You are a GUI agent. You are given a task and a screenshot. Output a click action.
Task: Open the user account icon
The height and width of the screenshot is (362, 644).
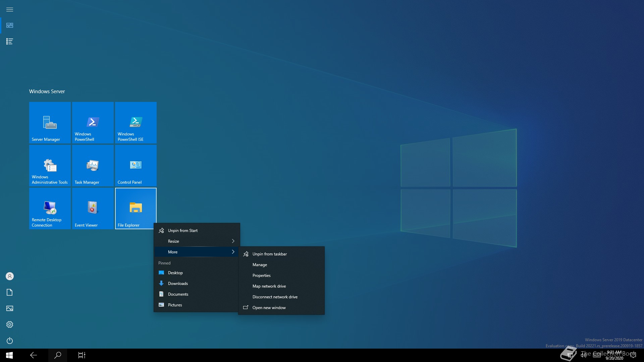click(x=10, y=276)
